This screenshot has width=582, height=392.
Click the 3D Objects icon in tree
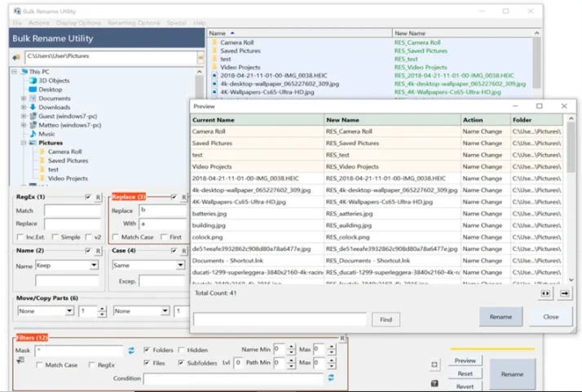[x=33, y=81]
